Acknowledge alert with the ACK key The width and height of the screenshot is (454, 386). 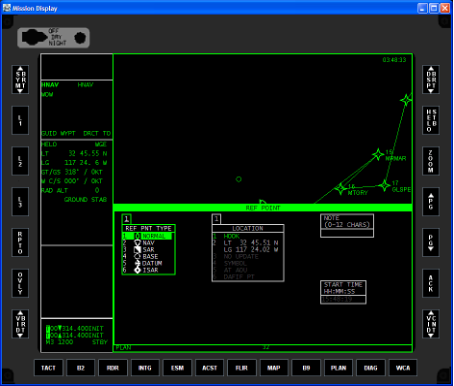coord(431,283)
